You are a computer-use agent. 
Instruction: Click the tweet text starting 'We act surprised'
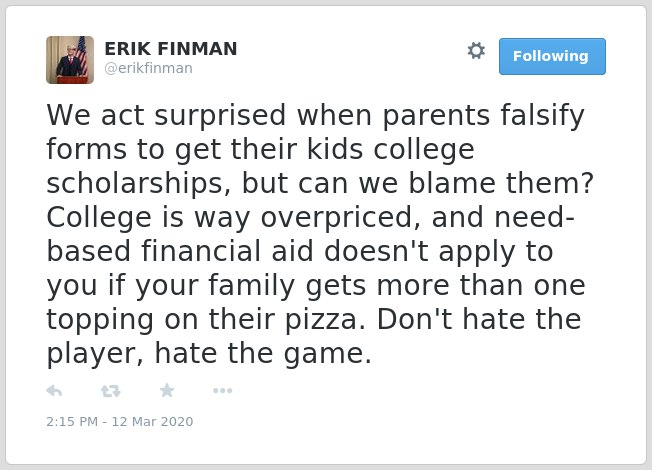pos(320,234)
